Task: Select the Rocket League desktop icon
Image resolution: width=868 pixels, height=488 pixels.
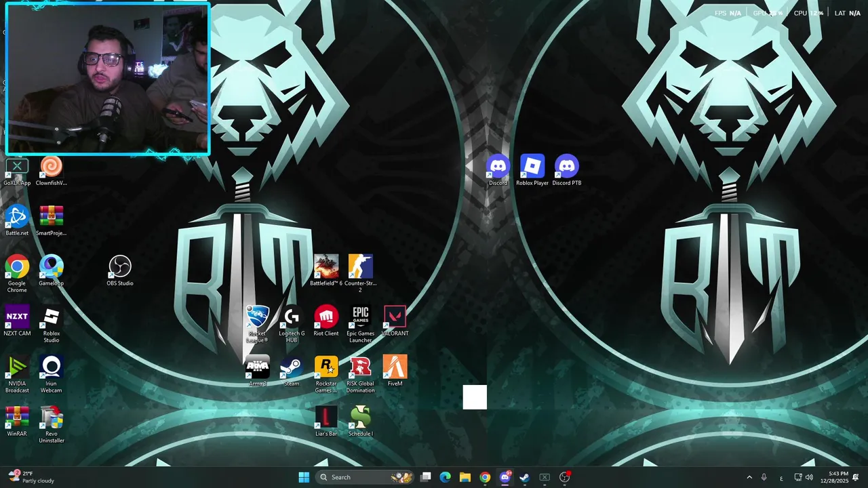Action: point(257,324)
